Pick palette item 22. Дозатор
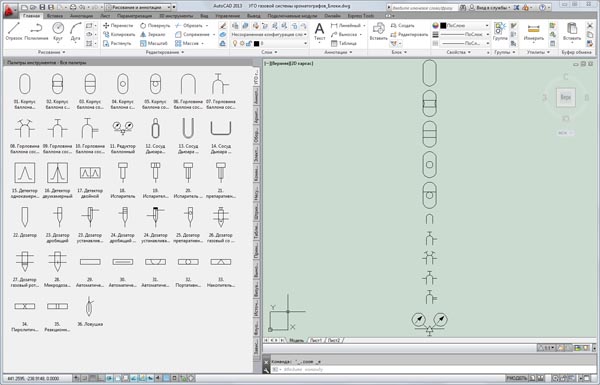This screenshot has height=385, width=600. click(x=25, y=222)
